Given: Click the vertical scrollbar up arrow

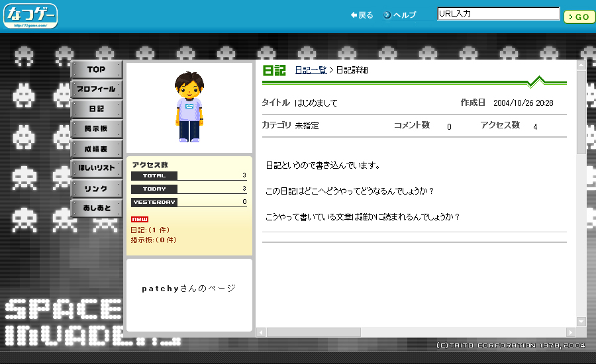Looking at the screenshot, I should [x=581, y=65].
